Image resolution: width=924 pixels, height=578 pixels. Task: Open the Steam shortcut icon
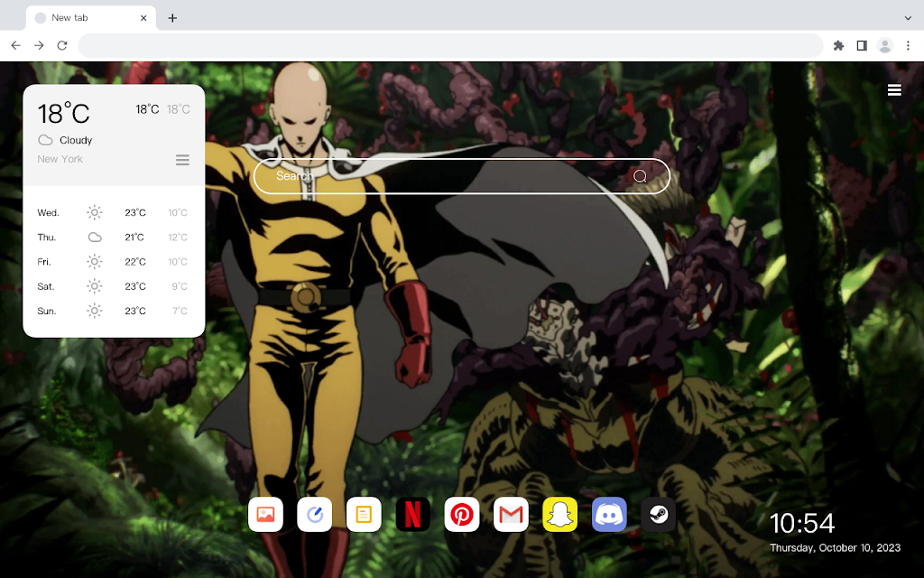pos(658,514)
